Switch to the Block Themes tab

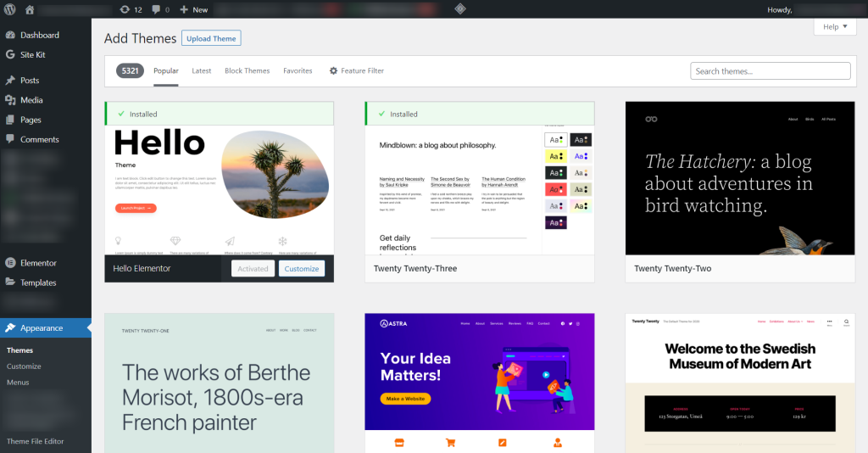point(247,71)
